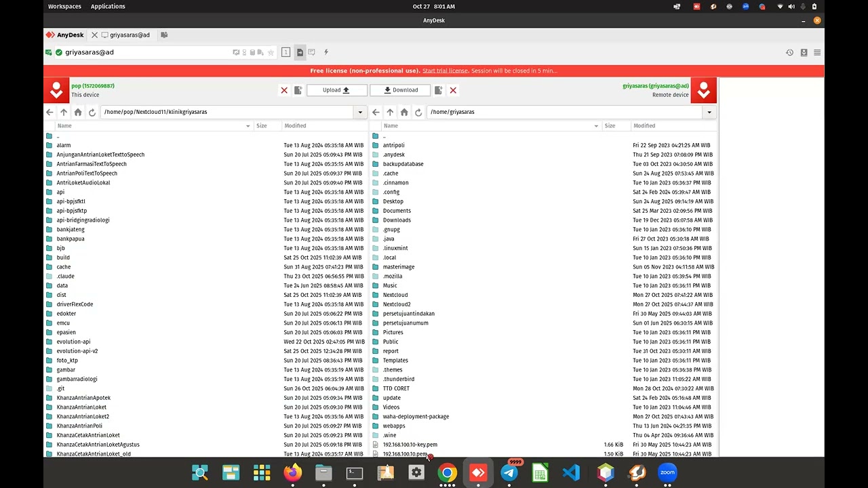Open the file transfer mode icon
The height and width of the screenshot is (488, 868).
point(300,52)
